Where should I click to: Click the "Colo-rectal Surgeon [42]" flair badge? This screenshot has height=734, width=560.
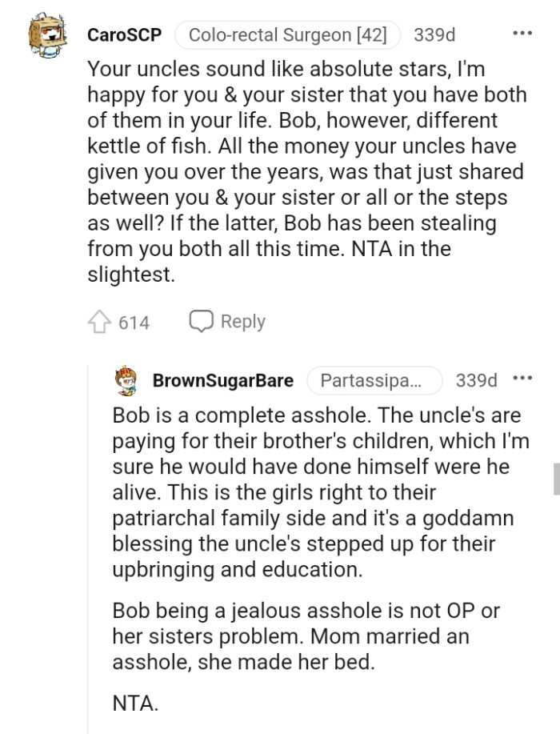click(286, 34)
